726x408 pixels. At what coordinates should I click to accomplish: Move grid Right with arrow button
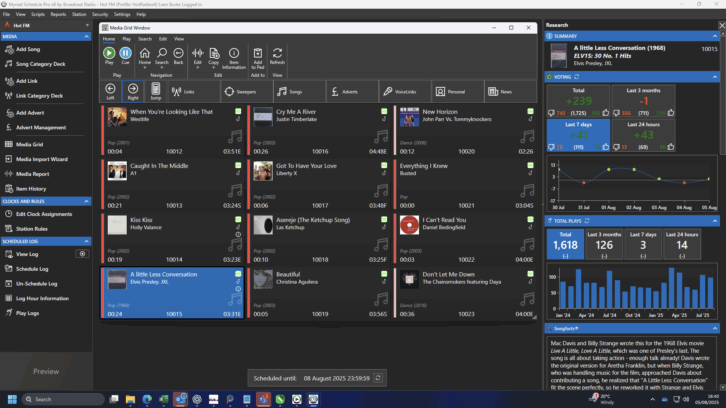pos(133,91)
